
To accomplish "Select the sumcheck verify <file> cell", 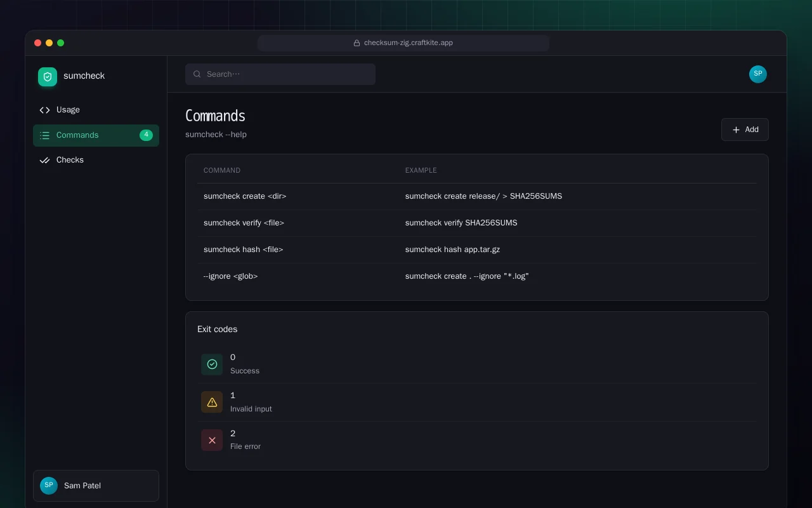I will pyautogui.click(x=244, y=223).
